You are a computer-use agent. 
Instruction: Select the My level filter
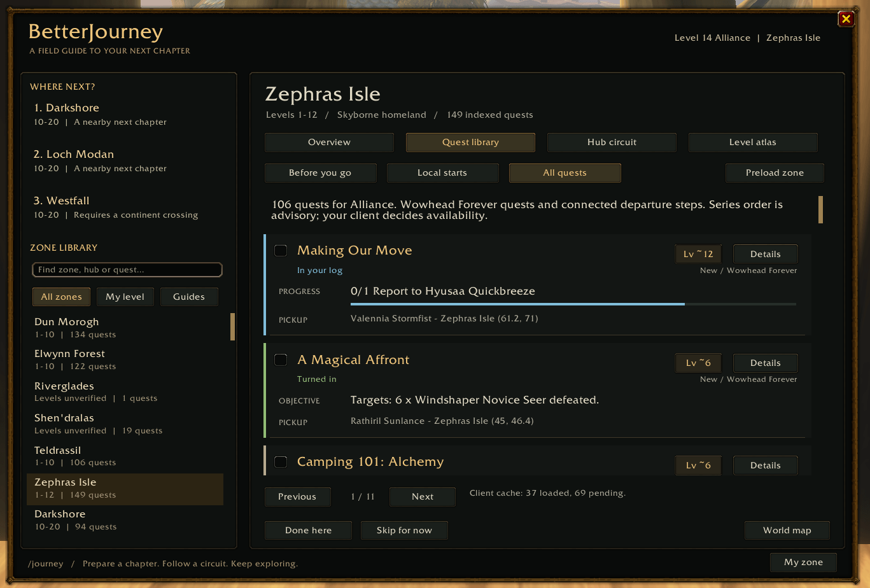click(x=125, y=297)
